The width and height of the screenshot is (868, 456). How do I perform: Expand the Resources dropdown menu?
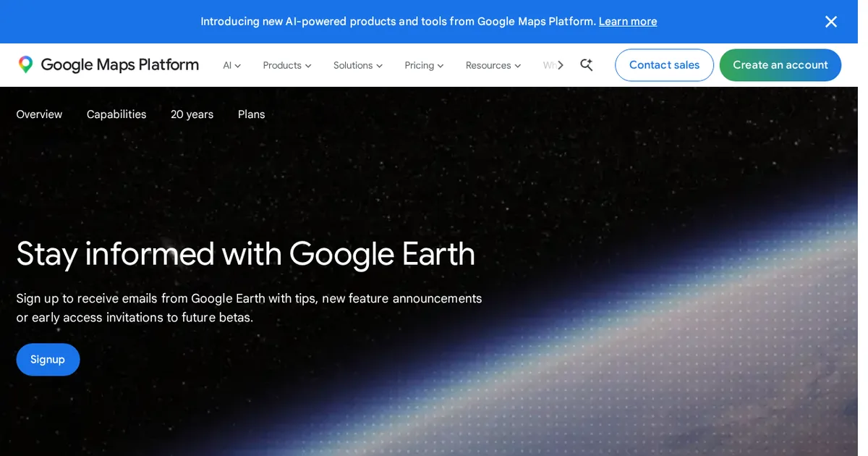coord(493,65)
